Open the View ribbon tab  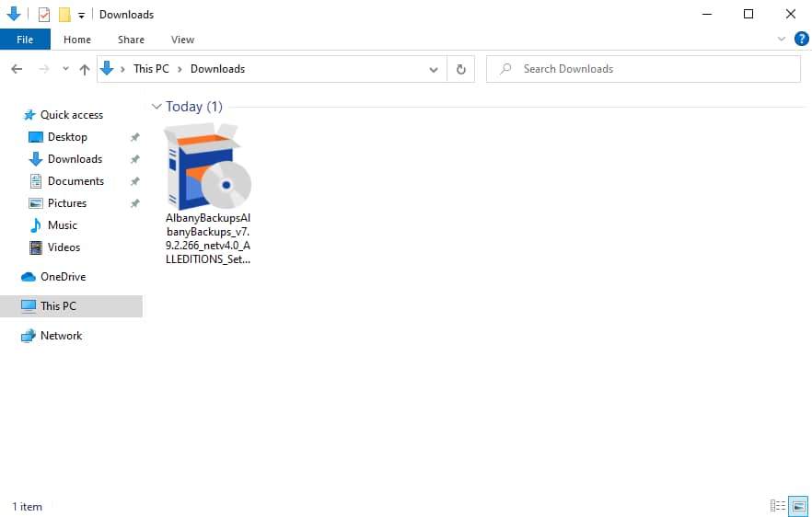click(x=182, y=40)
